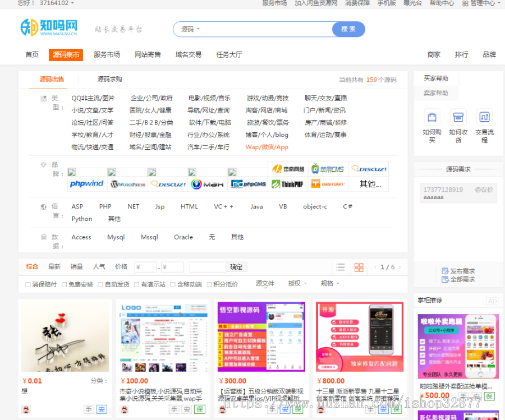Open the 悟空影视源码 product thumbnail

point(261,336)
